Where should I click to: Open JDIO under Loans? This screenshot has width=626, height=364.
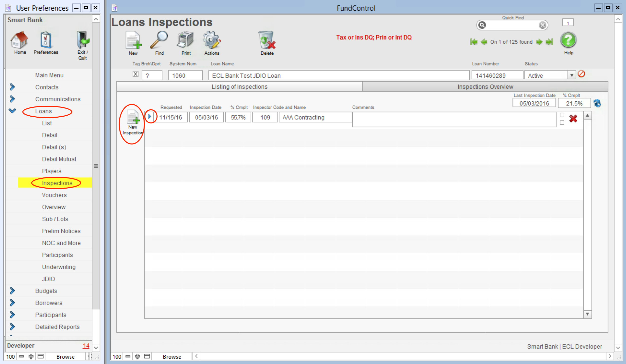pyautogui.click(x=48, y=279)
